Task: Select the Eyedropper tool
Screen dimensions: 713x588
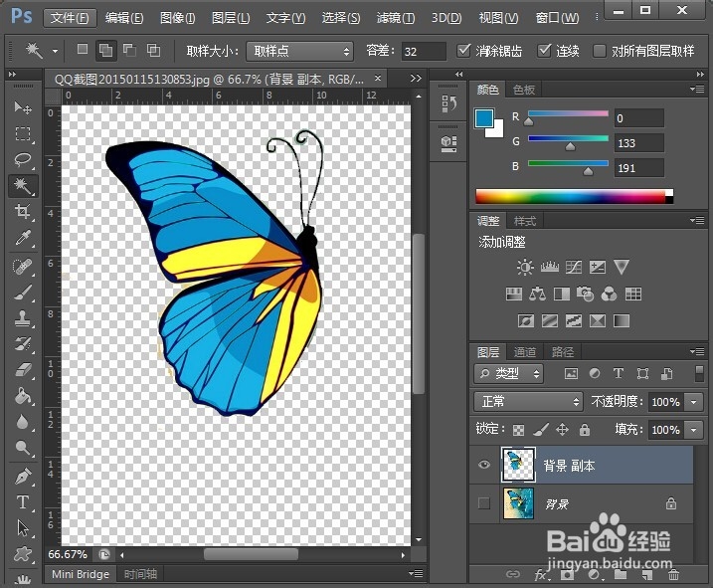Action: tap(22, 238)
